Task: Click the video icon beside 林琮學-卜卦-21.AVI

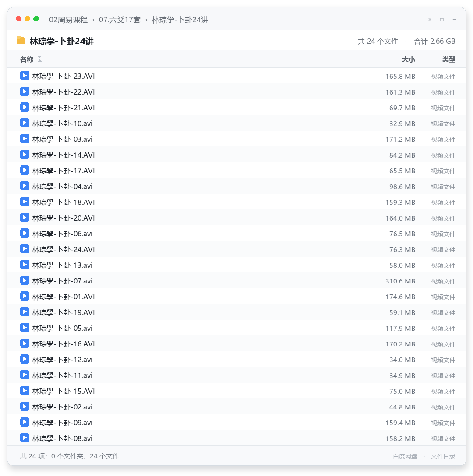Action: [x=25, y=107]
